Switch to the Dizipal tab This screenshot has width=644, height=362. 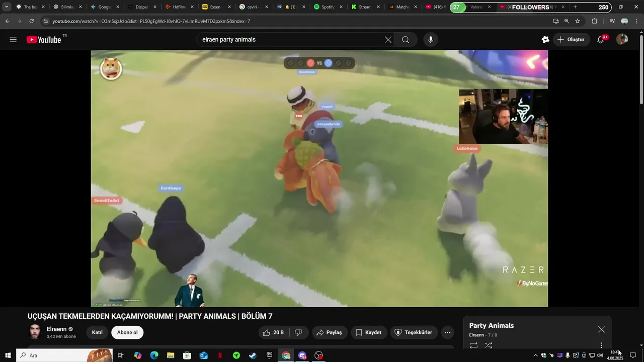coord(141,7)
